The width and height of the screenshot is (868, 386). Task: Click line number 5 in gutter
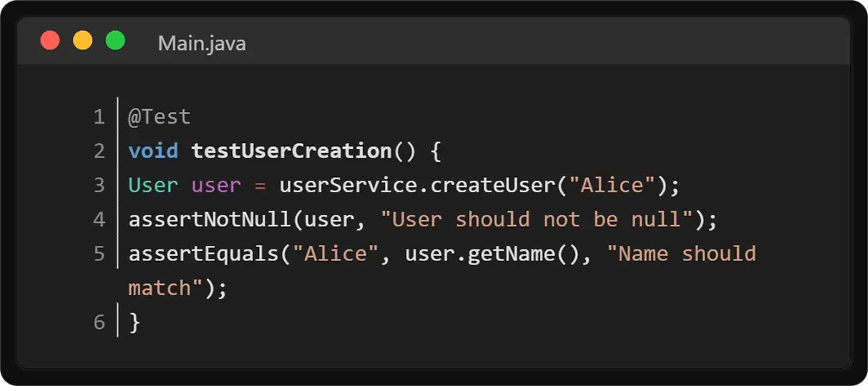coord(99,254)
